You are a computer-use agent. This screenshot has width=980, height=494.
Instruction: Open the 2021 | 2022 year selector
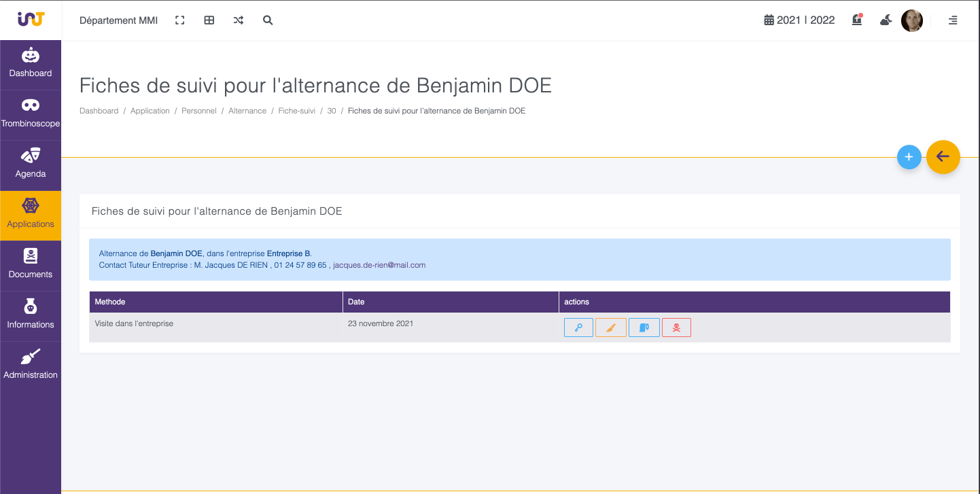tap(799, 20)
